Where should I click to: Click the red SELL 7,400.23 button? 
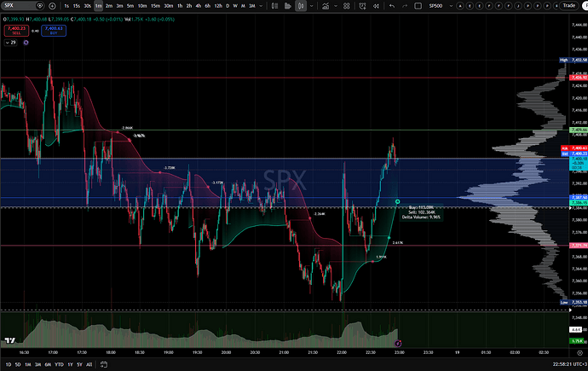(16, 31)
